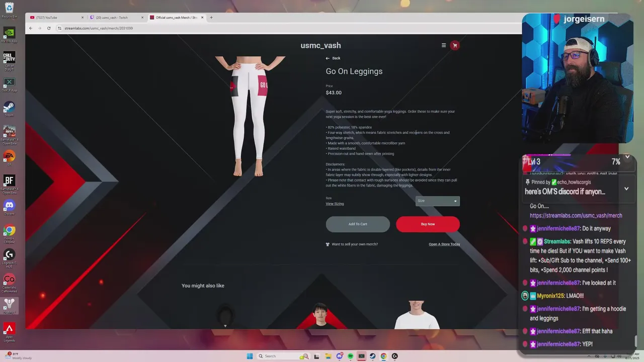Image resolution: width=644 pixels, height=362 pixels.
Task: Click the address bar URL field
Action: coord(287,28)
